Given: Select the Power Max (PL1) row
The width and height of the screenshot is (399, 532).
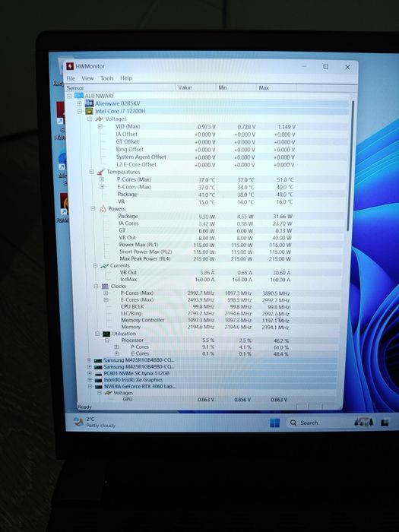Looking at the screenshot, I should point(206,245).
